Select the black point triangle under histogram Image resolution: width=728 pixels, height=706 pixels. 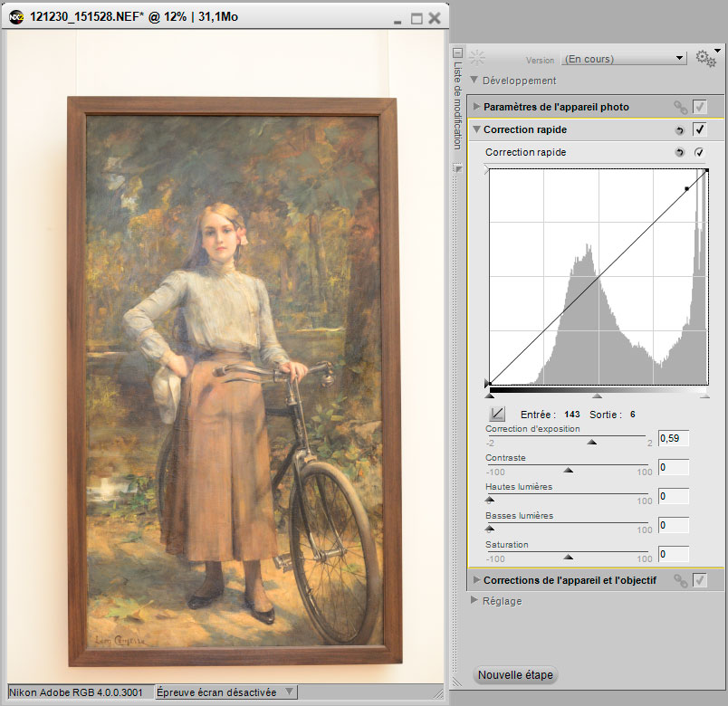click(489, 396)
